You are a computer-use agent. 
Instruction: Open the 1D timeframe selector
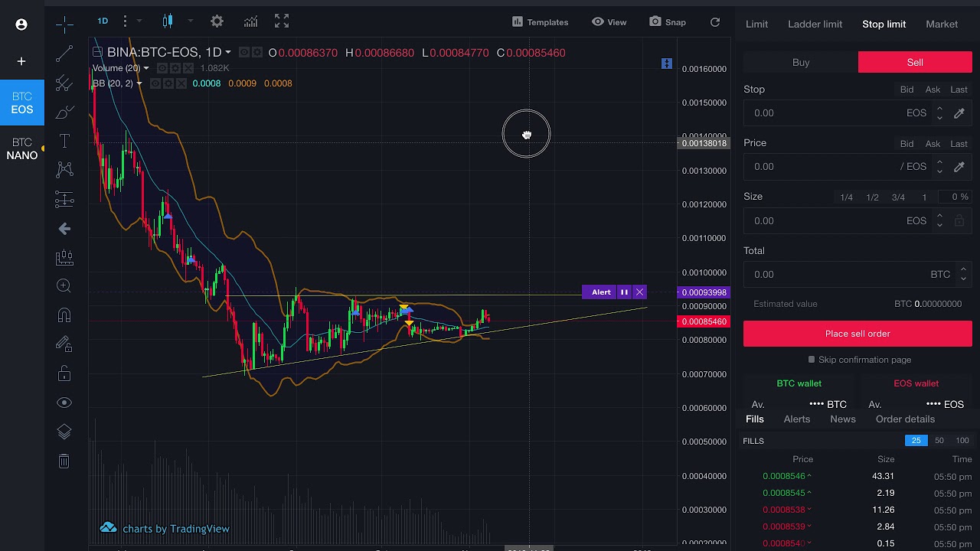(103, 21)
